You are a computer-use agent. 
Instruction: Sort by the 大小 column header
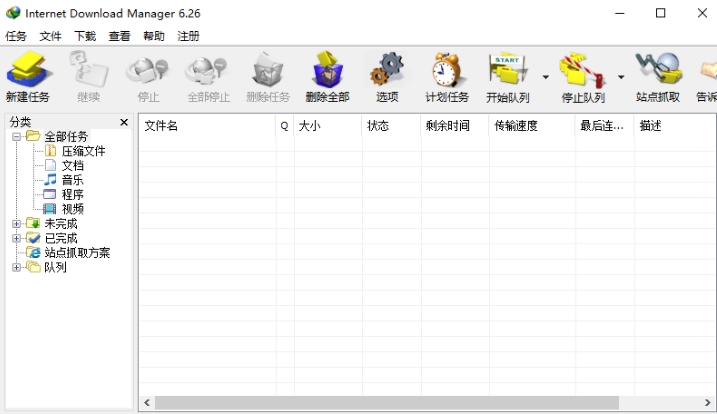[328, 126]
